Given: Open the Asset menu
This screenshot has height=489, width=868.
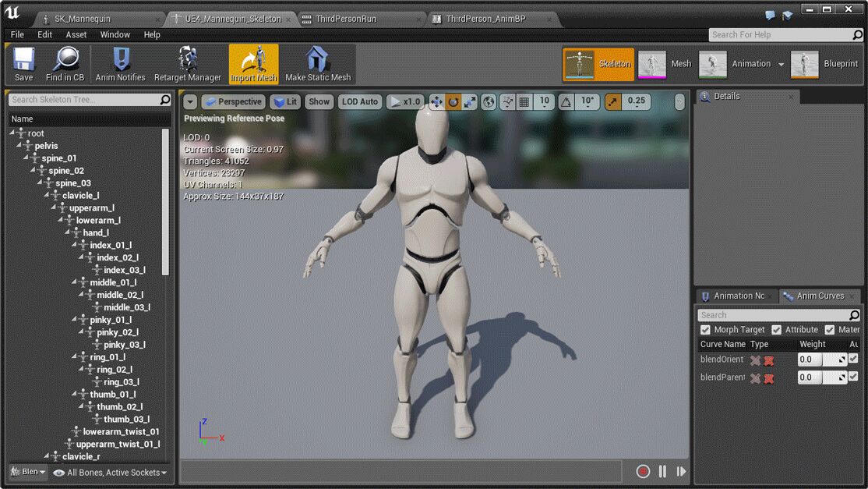Looking at the screenshot, I should click(x=76, y=34).
